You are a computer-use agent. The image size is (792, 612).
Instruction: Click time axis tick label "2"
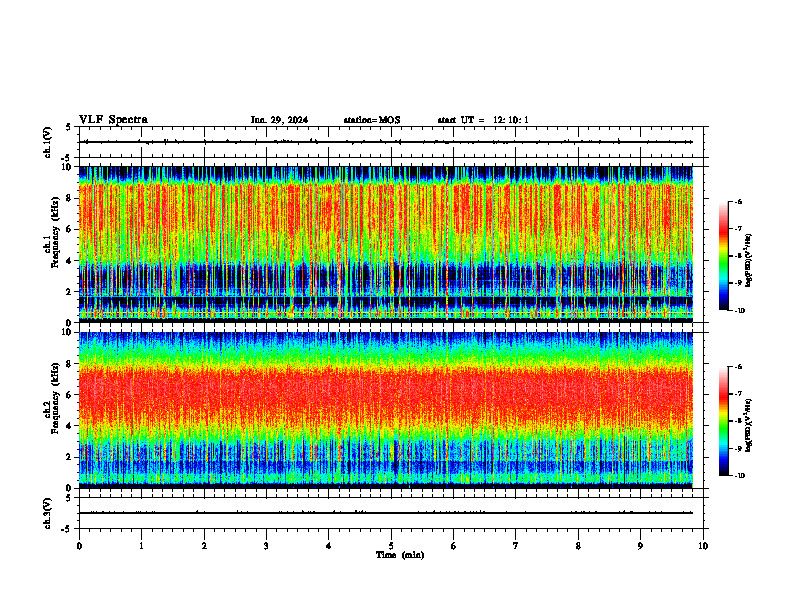point(204,546)
